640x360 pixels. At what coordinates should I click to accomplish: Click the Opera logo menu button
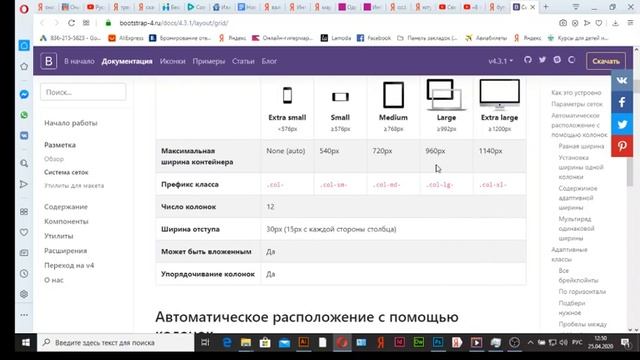coord(24,9)
